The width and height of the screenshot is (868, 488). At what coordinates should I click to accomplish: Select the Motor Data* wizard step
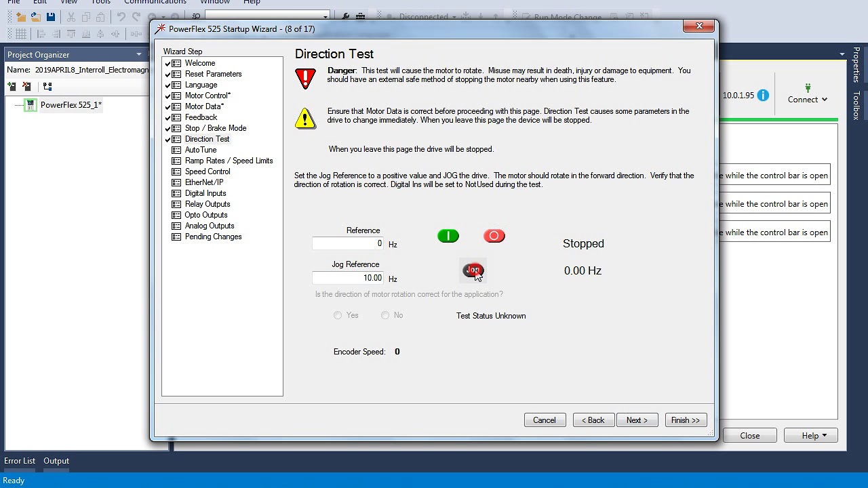click(x=204, y=106)
